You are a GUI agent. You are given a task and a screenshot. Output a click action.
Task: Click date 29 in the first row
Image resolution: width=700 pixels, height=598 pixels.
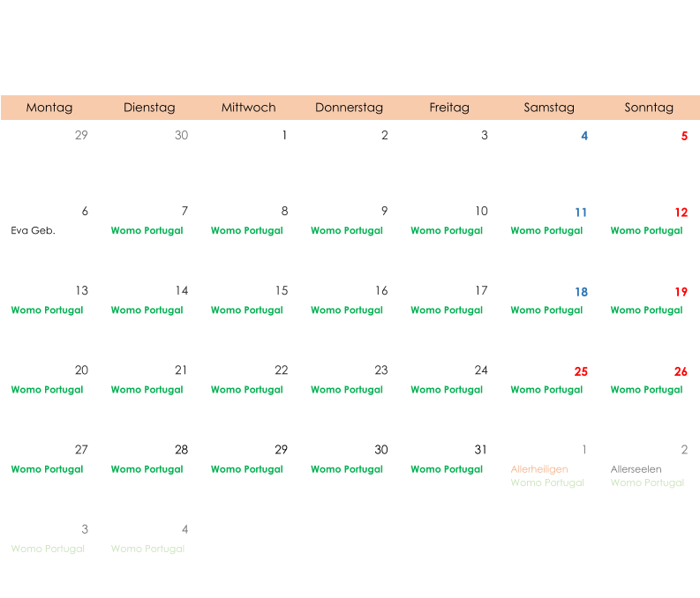(81, 135)
